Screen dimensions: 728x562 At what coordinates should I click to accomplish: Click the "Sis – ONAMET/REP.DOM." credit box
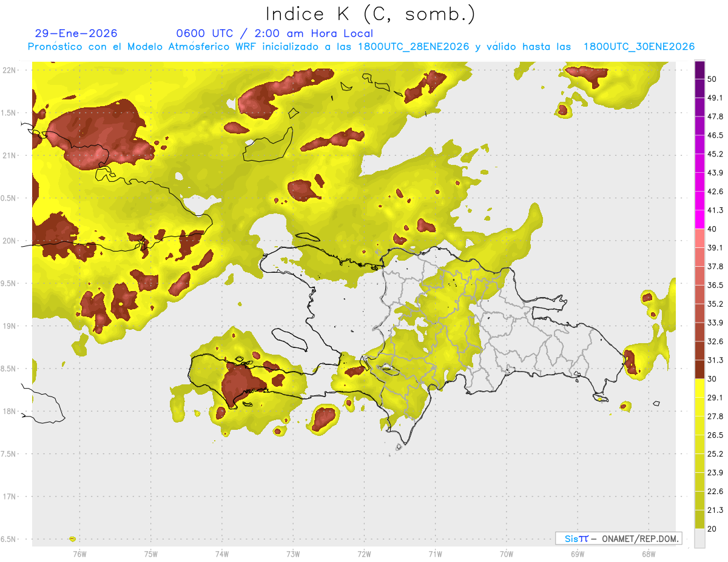[x=618, y=538]
